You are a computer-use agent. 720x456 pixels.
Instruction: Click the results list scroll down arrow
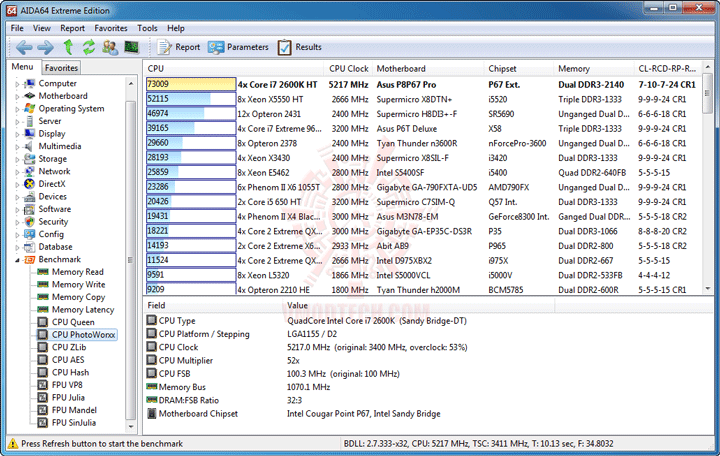[x=708, y=289]
